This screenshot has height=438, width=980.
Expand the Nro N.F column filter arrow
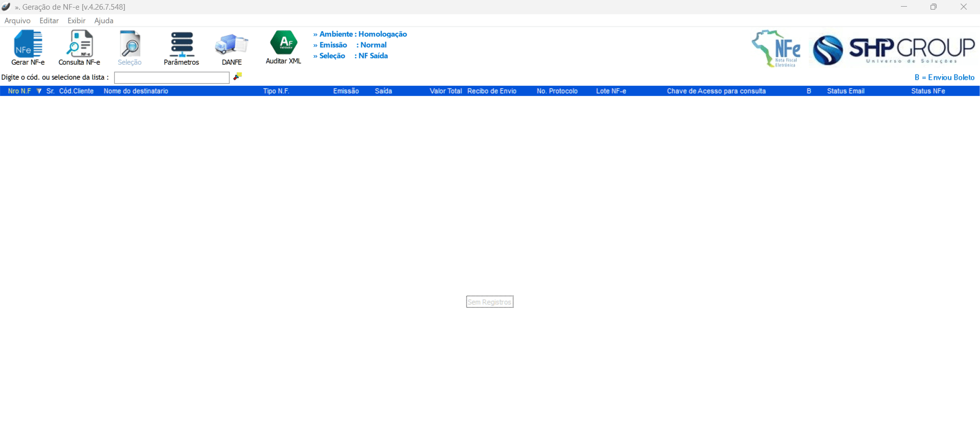point(39,91)
